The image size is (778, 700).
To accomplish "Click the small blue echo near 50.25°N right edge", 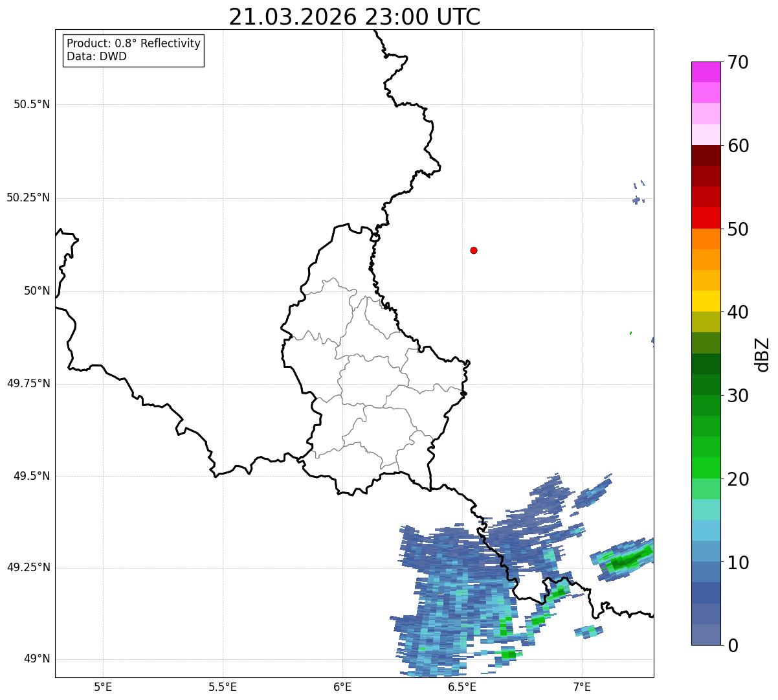I will pos(637,199).
